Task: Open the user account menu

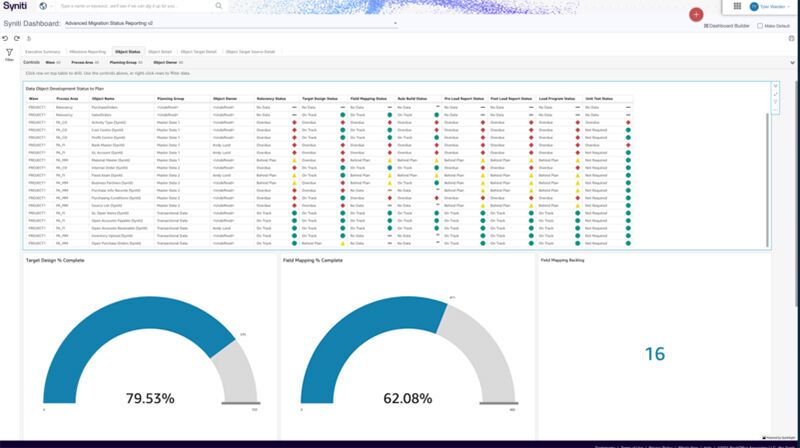Action: [772, 6]
